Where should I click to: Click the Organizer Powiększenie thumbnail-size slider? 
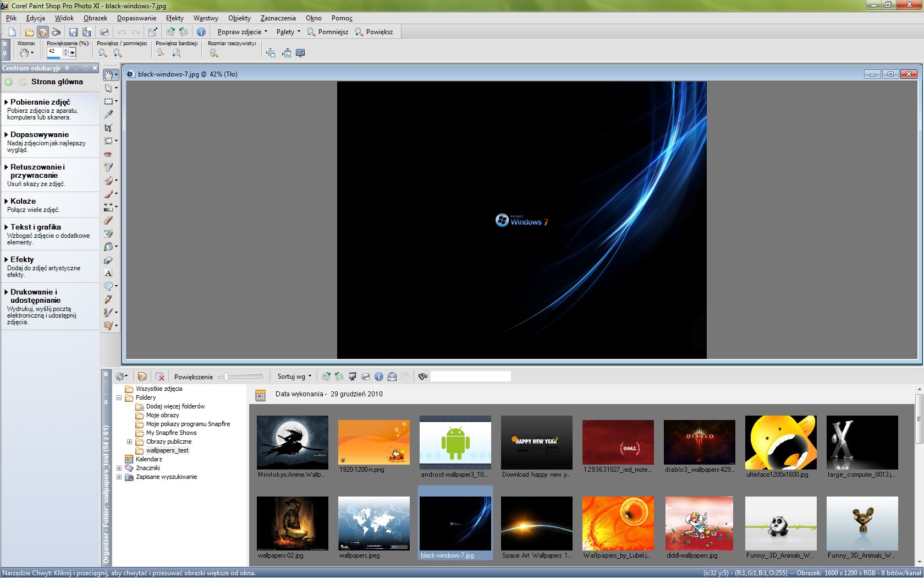click(240, 377)
